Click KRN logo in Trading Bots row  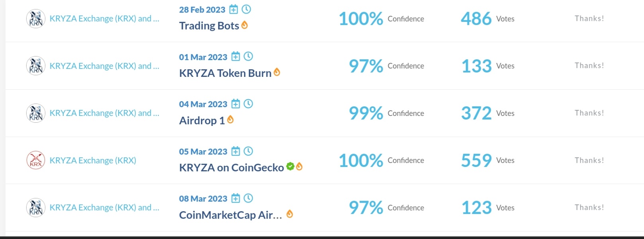[36, 19]
